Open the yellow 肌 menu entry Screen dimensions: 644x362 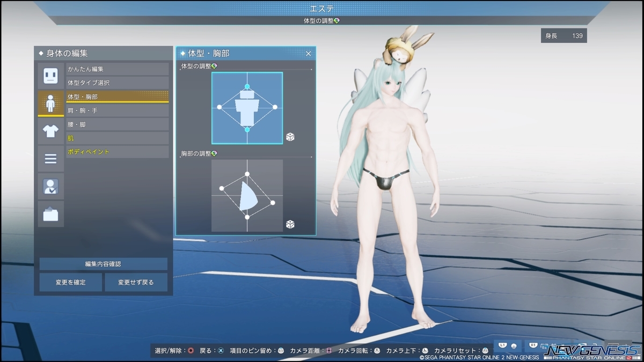pyautogui.click(x=117, y=138)
